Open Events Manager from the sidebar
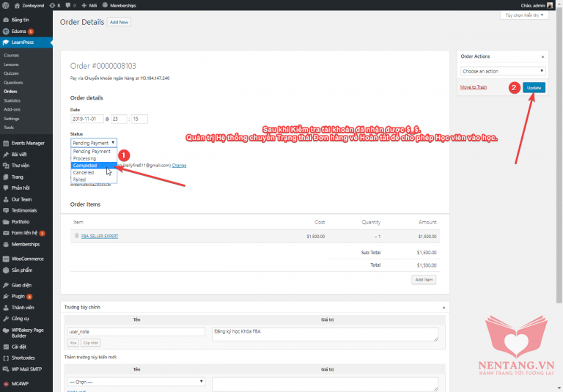The width and height of the screenshot is (563, 392). [x=27, y=143]
